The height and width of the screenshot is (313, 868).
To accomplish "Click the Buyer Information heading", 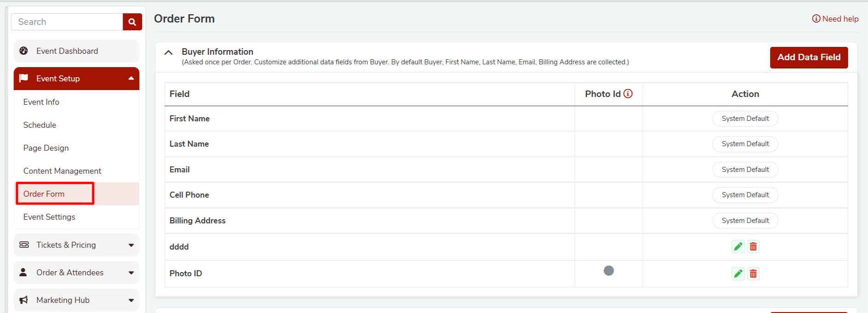I will (218, 52).
